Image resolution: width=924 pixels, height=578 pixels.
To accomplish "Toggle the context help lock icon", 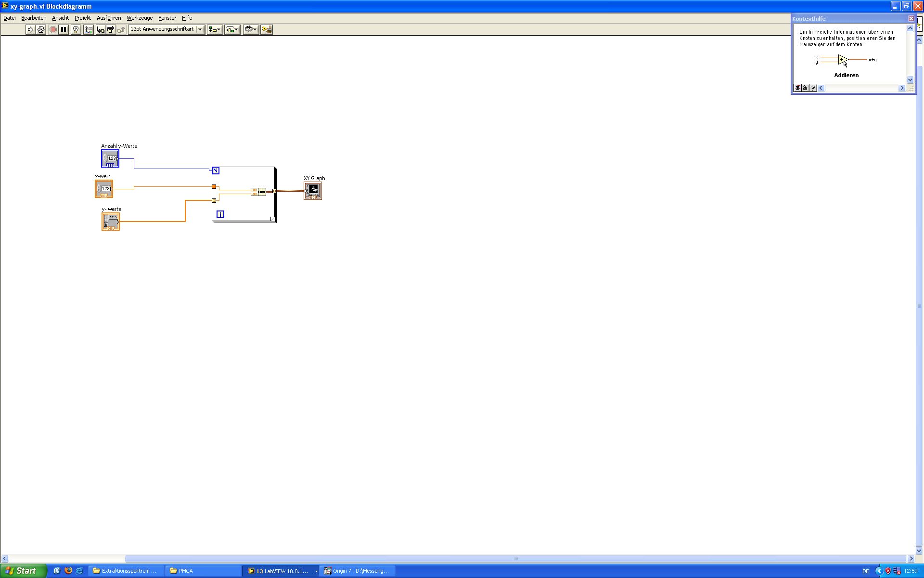I will (805, 88).
